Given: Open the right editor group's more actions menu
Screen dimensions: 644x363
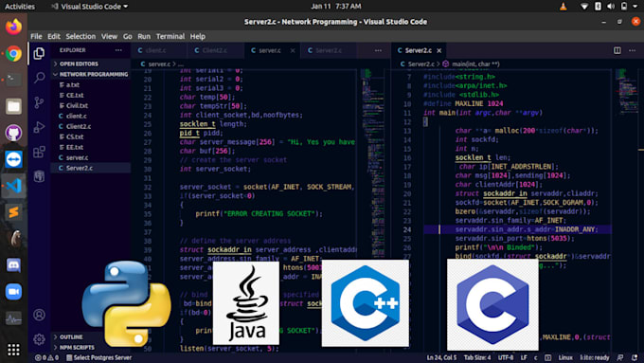Looking at the screenshot, I should point(632,50).
